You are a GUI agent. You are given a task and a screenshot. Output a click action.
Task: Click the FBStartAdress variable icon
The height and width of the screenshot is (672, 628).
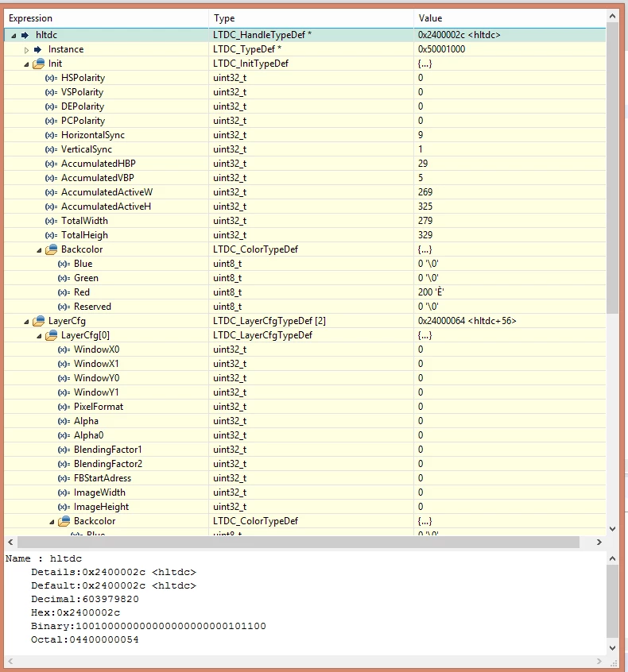[64, 478]
